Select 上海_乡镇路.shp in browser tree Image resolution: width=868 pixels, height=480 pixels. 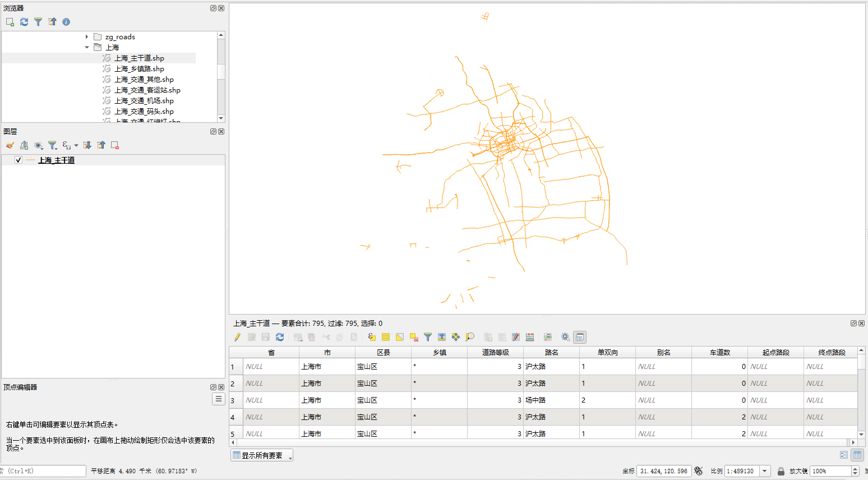pos(139,69)
